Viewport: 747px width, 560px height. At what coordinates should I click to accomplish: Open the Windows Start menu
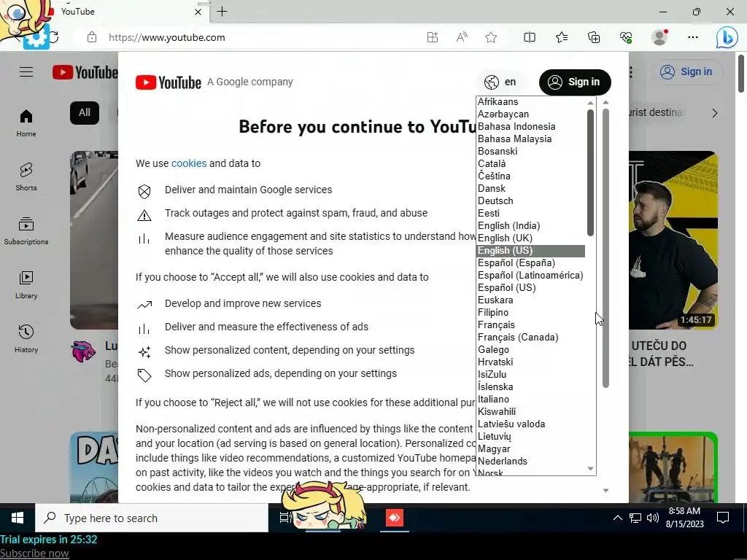pos(18,518)
